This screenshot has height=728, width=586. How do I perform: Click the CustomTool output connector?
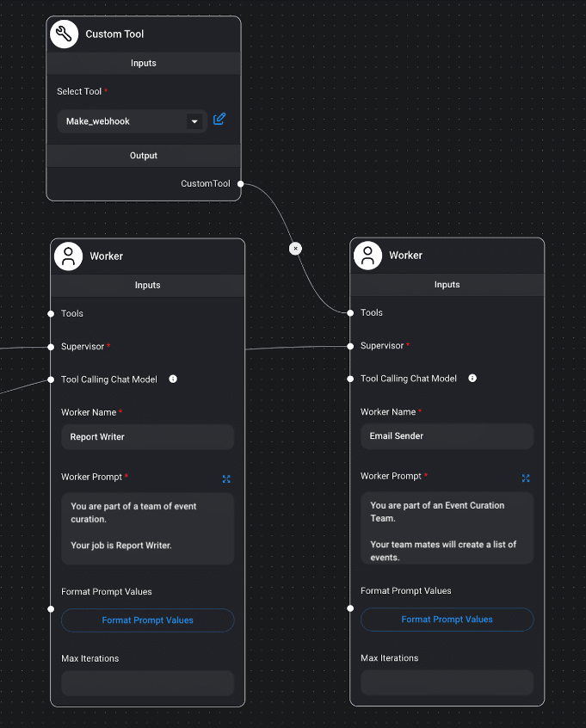click(241, 184)
